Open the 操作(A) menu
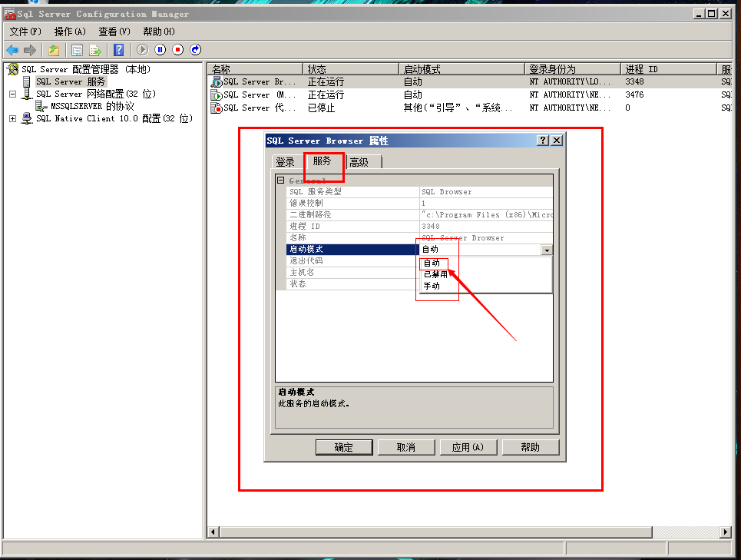This screenshot has height=560, width=741. pyautogui.click(x=70, y=31)
